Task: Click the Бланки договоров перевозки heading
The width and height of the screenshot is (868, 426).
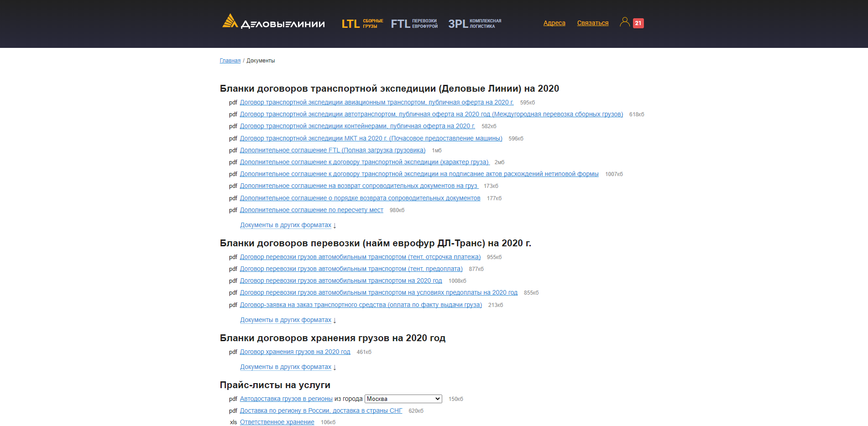Action: point(376,243)
